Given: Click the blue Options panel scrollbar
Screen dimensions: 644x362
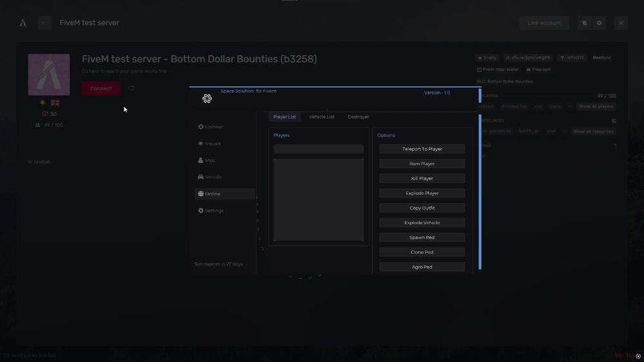Looking at the screenshot, I should pos(480,180).
